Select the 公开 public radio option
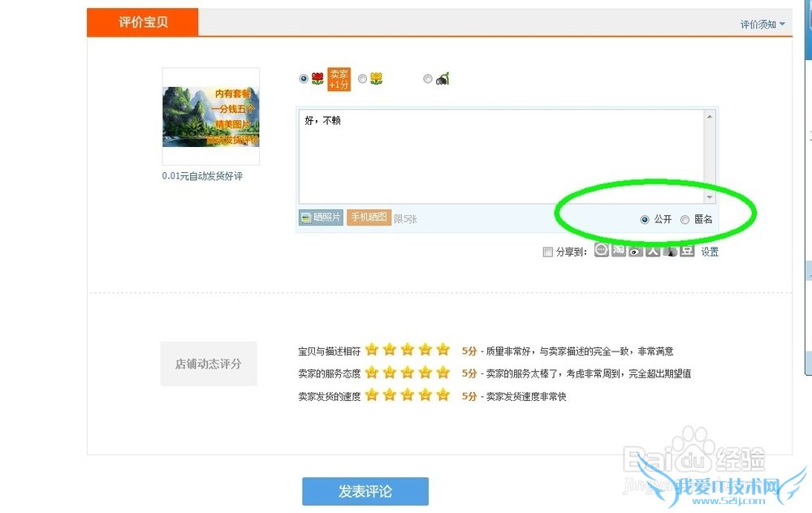The width and height of the screenshot is (812, 513). coord(645,219)
